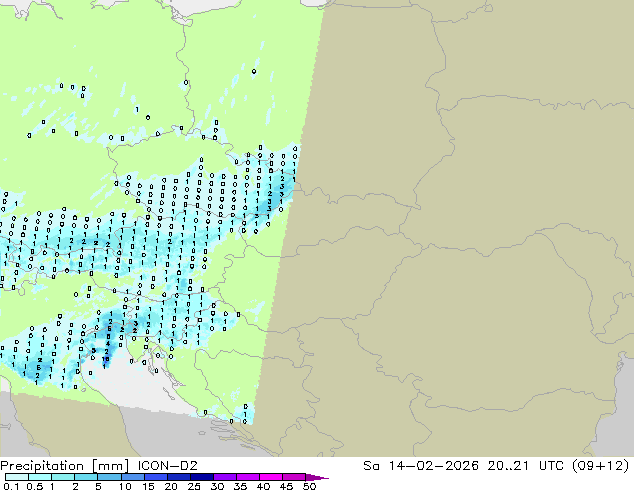The width and height of the screenshot is (634, 490).
Task: Click the 'UTC' label
Action: 552,466
